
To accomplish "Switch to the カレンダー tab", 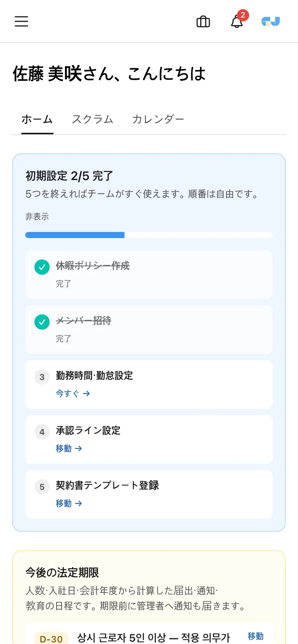I will tap(158, 119).
